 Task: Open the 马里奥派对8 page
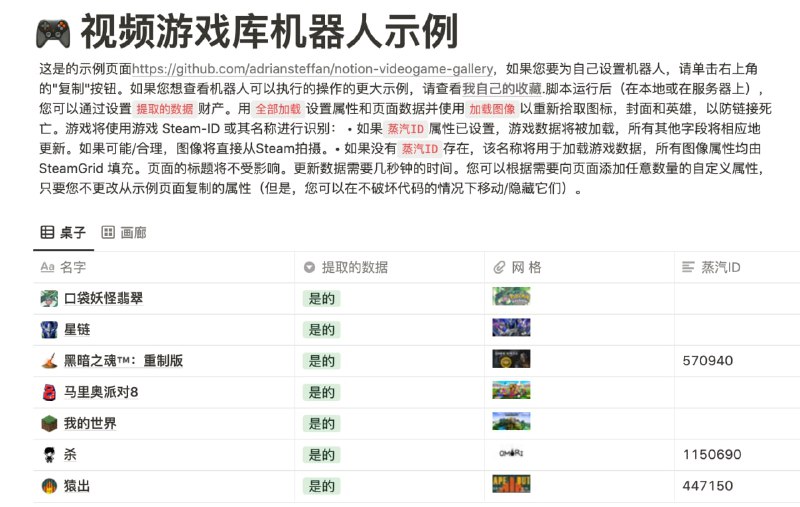coord(101,392)
